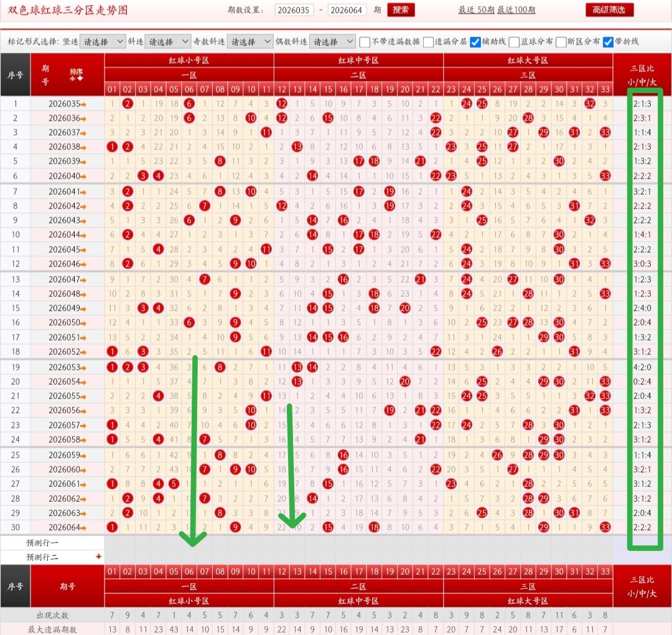Click the orange arrow beside period 2026055
Viewport: 672px width, 635px height.
pyautogui.click(x=83, y=397)
